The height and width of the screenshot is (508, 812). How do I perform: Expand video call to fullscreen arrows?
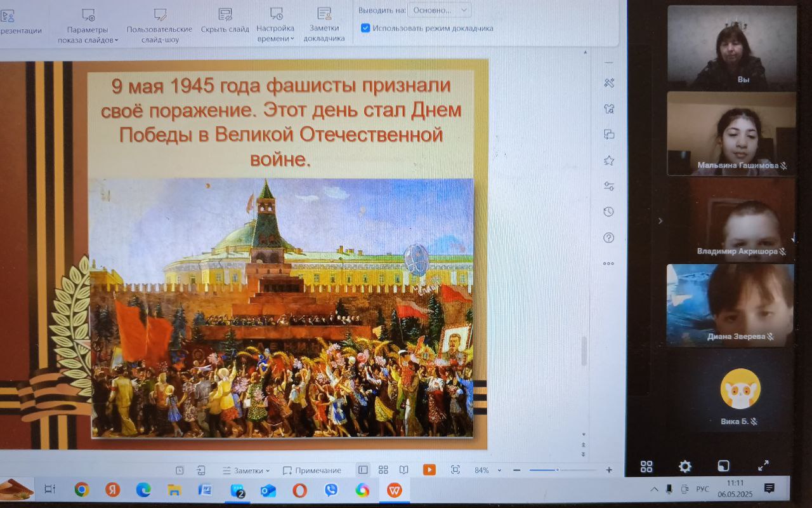click(763, 465)
